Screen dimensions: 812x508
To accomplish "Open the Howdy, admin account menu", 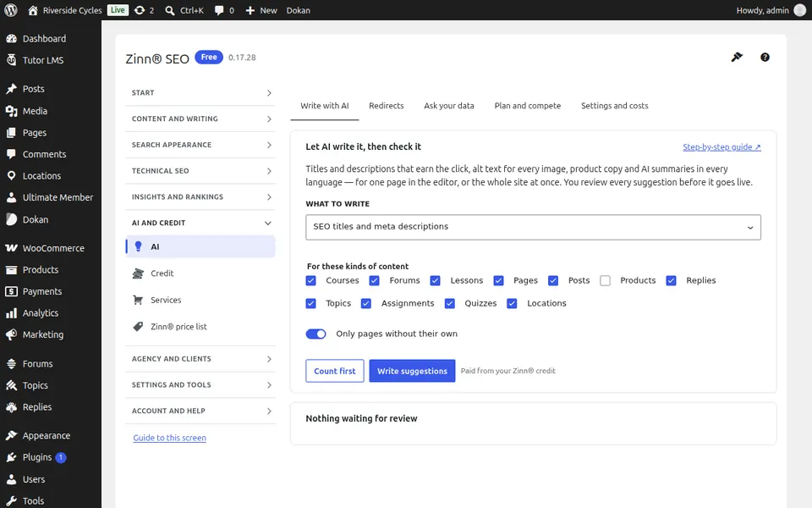I will 771,10.
